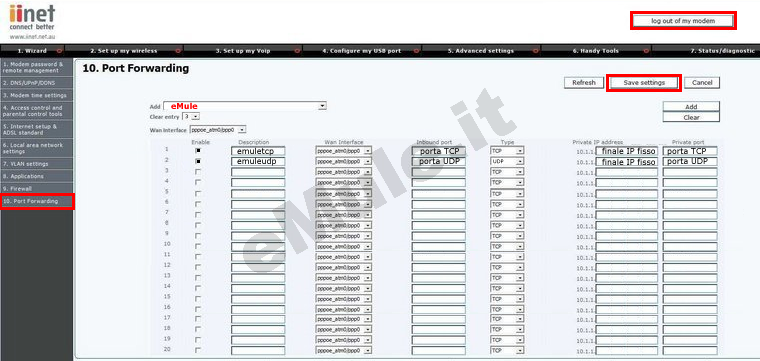760x361 pixels.
Task: Open Port Forwarding sidebar item
Action: [x=37, y=201]
